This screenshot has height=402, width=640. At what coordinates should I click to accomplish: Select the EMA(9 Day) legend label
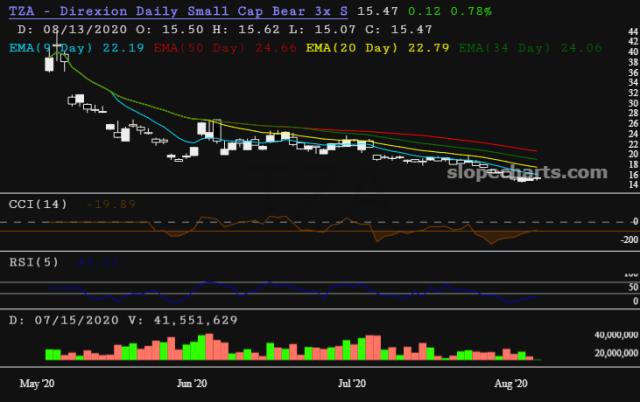click(x=48, y=47)
